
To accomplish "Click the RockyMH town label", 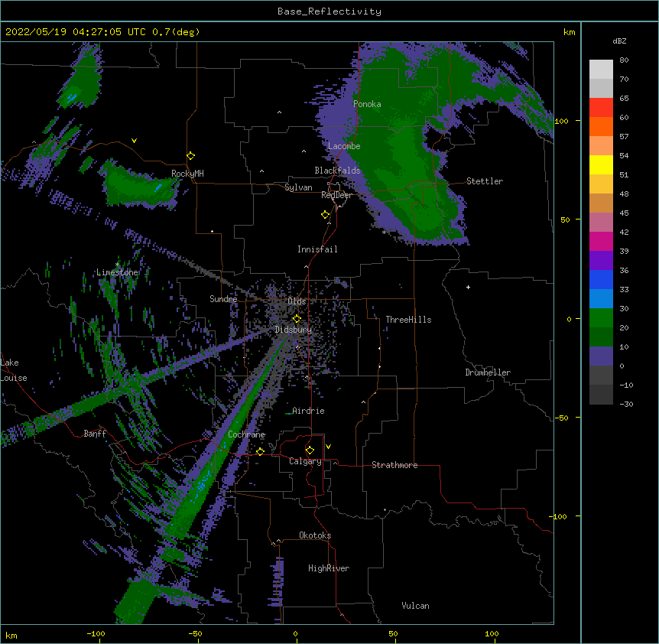I will tap(187, 174).
